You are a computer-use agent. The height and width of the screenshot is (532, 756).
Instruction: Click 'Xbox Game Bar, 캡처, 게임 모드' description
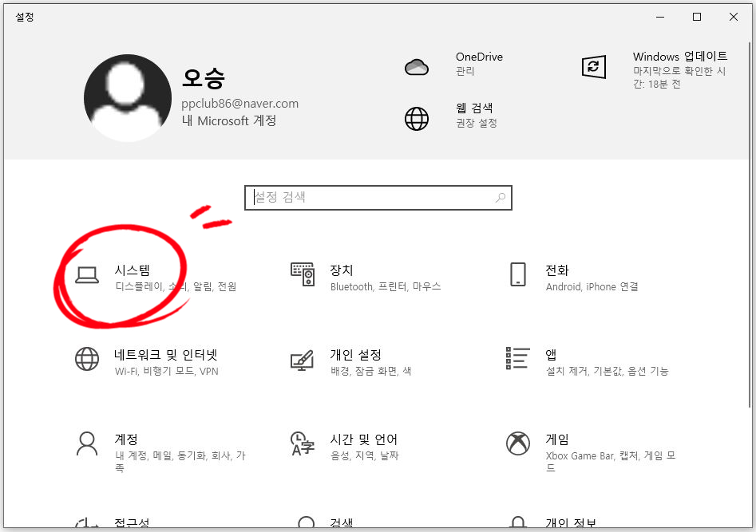click(611, 461)
